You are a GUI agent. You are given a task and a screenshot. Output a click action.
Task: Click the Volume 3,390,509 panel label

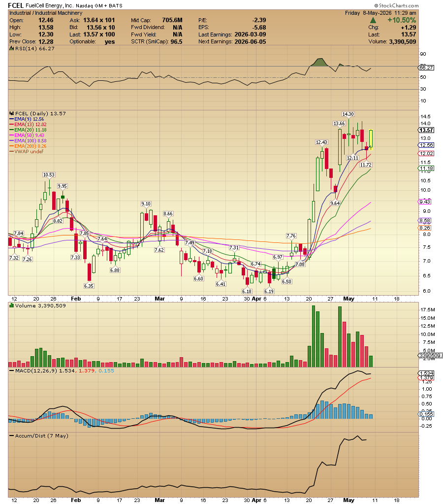40,305
